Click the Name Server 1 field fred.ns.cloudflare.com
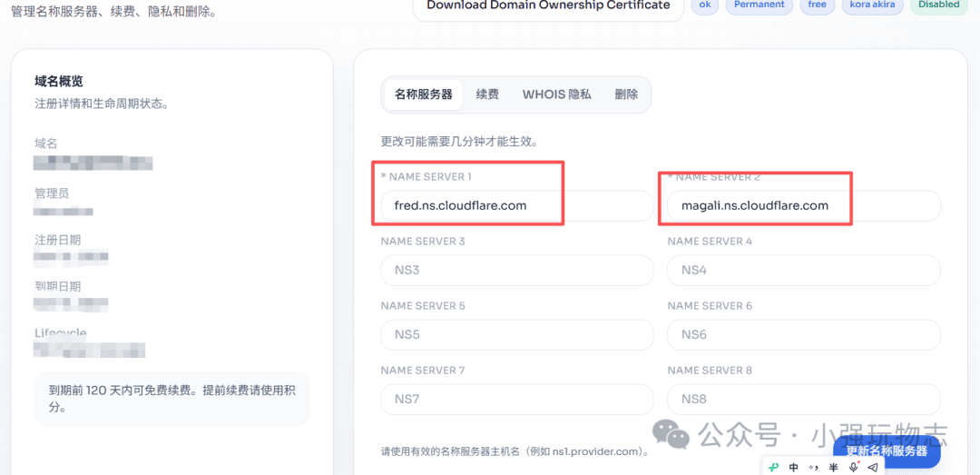Screen dimensions: 980x475 (x=517, y=205)
